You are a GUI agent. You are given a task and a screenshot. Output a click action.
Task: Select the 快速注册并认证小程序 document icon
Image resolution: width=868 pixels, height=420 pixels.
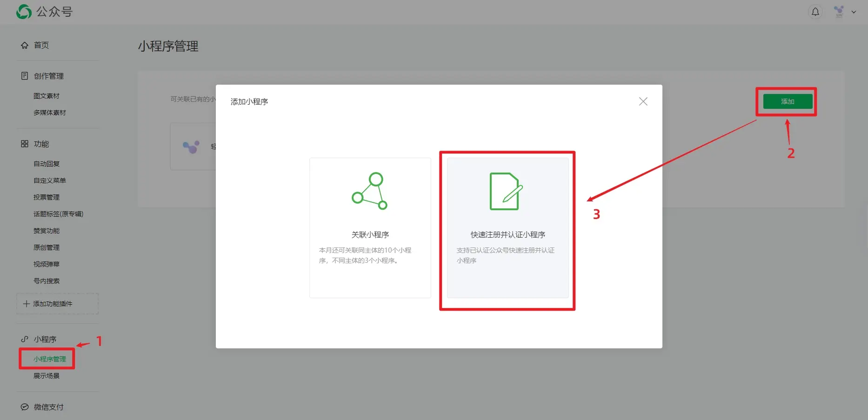(x=506, y=192)
